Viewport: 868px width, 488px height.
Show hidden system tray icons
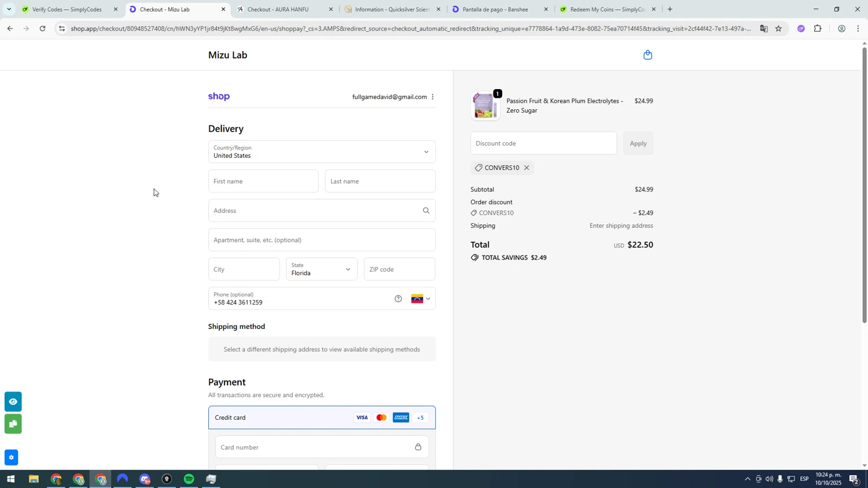(747, 479)
